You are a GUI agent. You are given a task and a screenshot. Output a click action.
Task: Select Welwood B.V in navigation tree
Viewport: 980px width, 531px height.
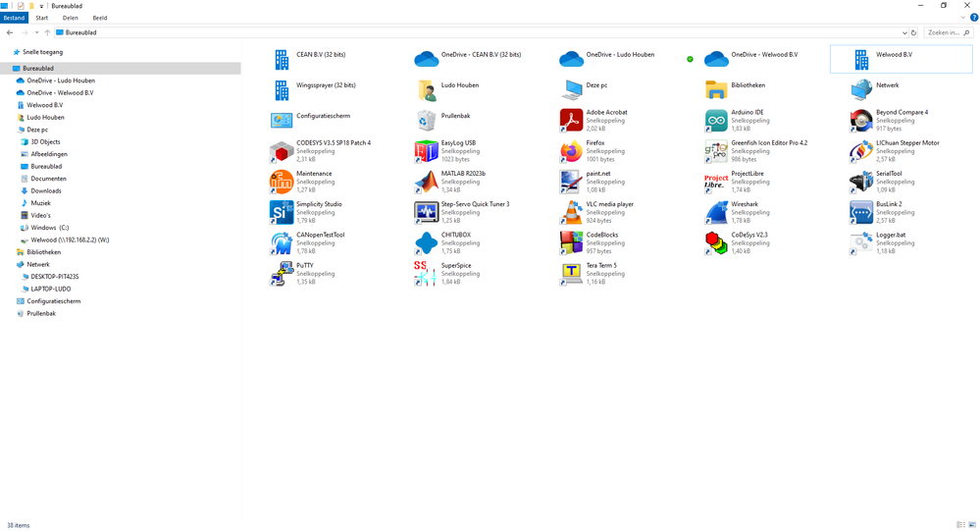44,105
